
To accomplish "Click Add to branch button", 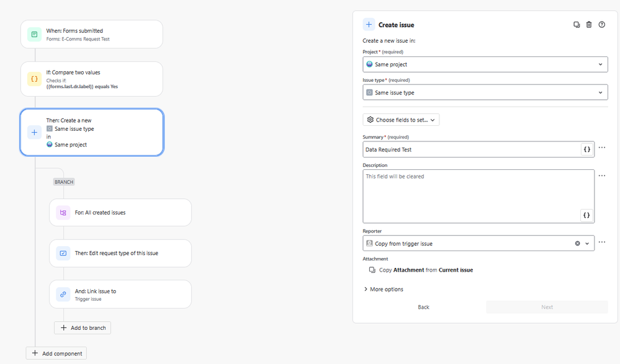I will coord(83,327).
